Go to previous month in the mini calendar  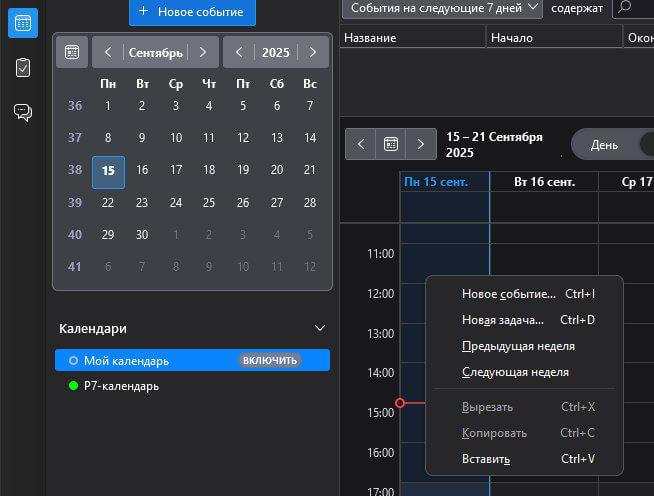108,52
